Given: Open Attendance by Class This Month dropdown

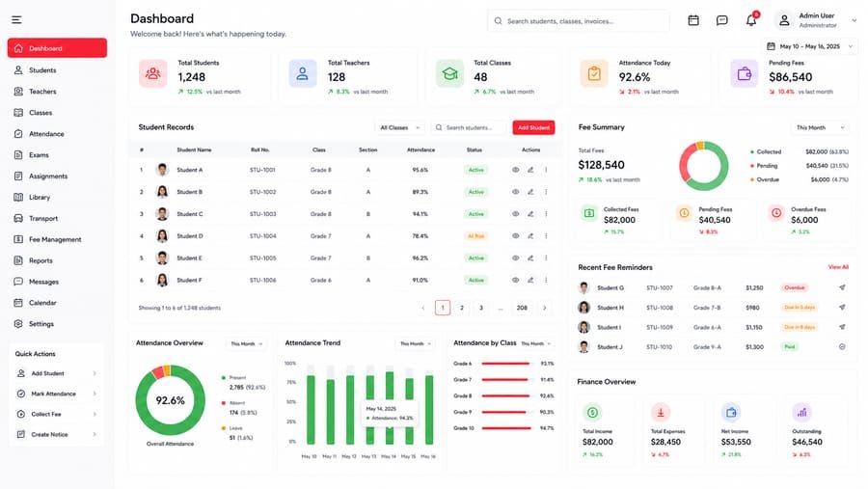Looking at the screenshot, I should click(536, 344).
